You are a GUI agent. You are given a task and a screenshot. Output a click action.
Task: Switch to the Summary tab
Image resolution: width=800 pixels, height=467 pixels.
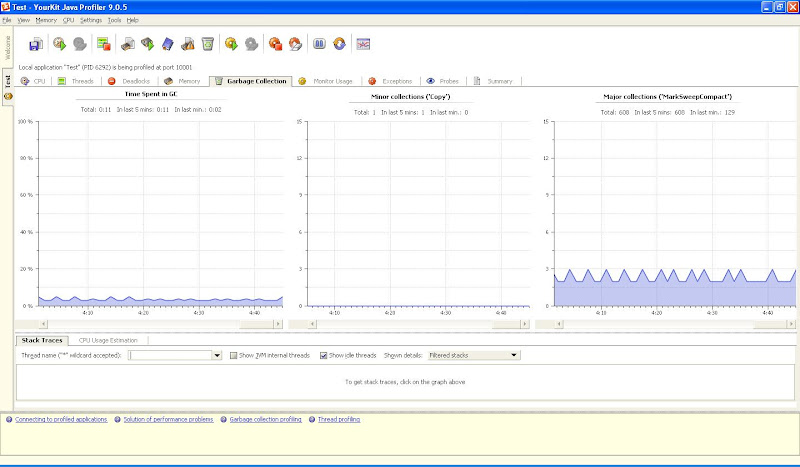(x=493, y=81)
